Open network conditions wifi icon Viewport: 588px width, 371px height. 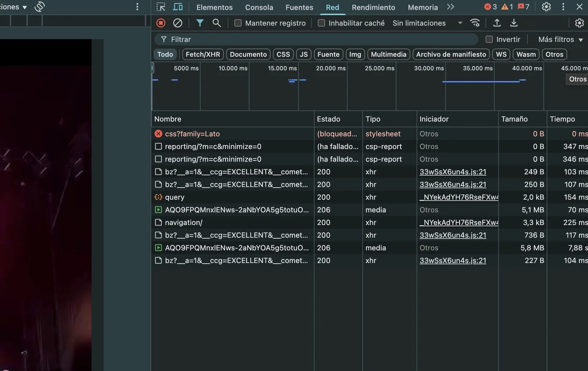475,23
